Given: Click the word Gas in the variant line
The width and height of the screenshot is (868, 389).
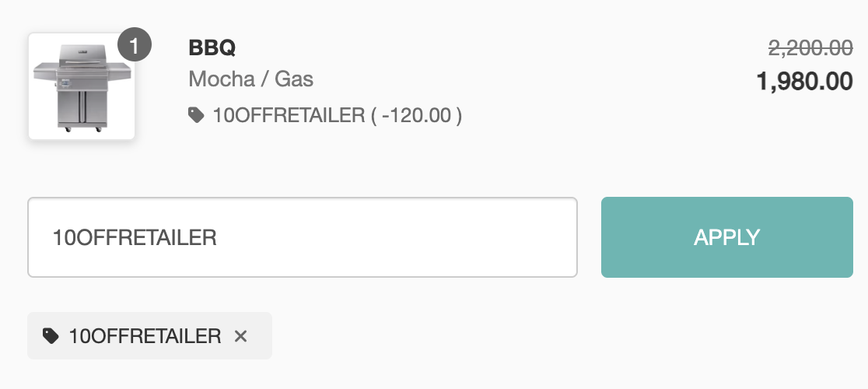Looking at the screenshot, I should tap(294, 79).
